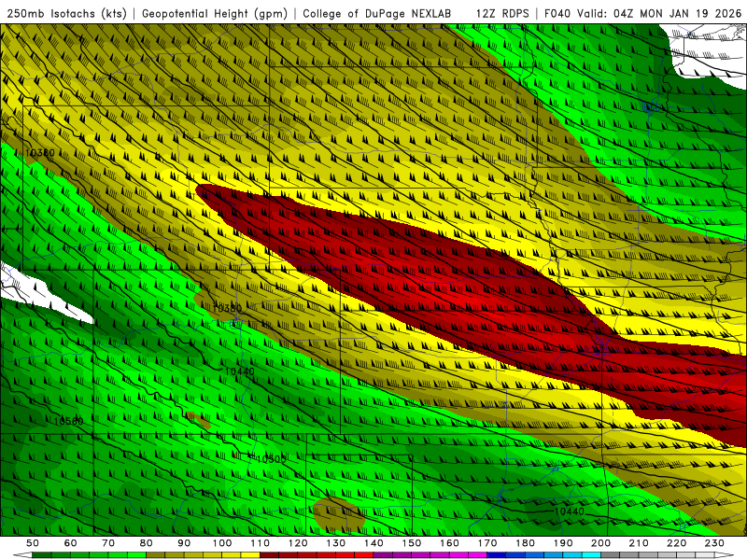The width and height of the screenshot is (747, 560).
Task: Click the 110 value on the color scale
Action: pos(261,543)
